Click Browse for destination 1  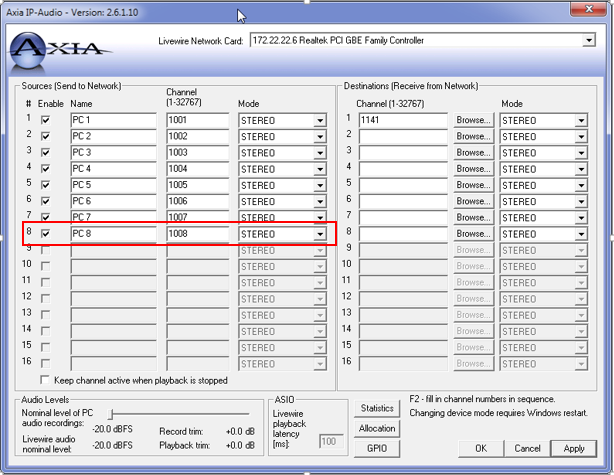[x=473, y=120]
